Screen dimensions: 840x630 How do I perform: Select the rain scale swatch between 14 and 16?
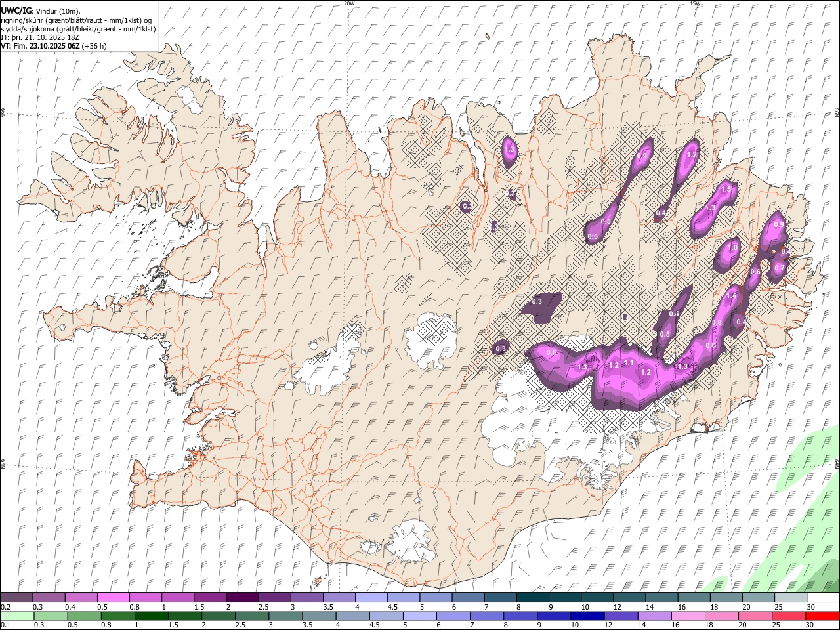click(x=654, y=616)
